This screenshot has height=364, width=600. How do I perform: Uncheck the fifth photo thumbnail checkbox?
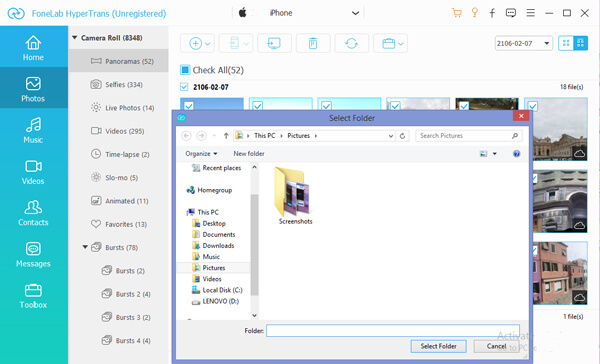pos(464,105)
